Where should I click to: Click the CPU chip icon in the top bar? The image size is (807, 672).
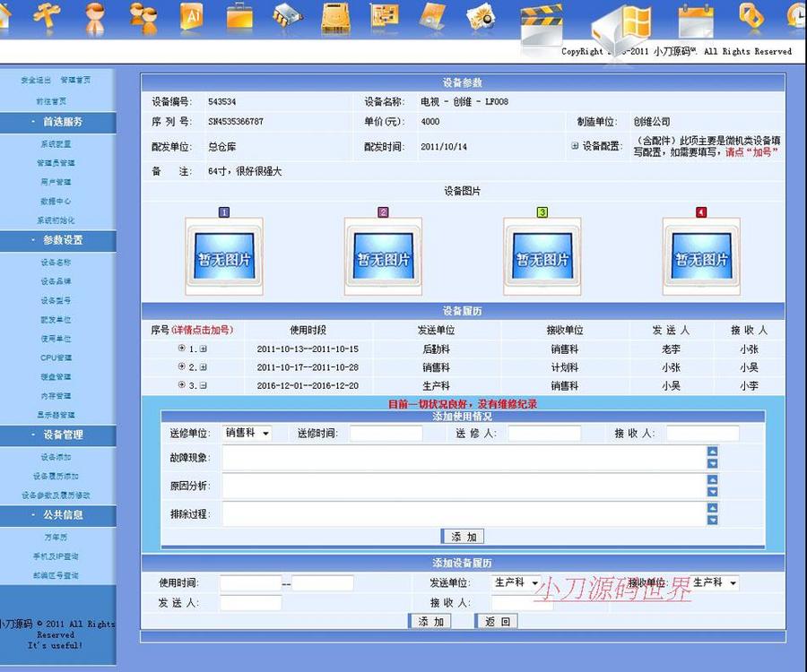click(x=287, y=18)
